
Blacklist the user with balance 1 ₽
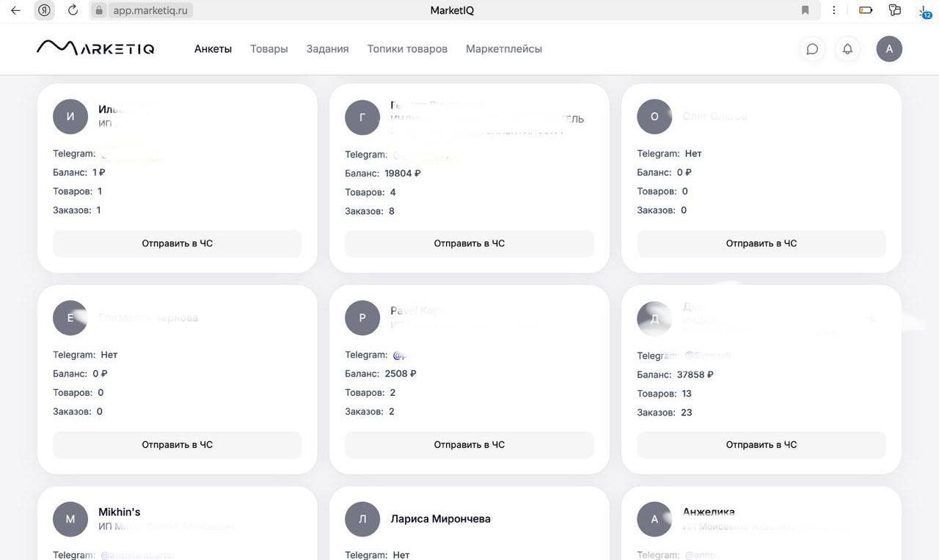click(178, 243)
